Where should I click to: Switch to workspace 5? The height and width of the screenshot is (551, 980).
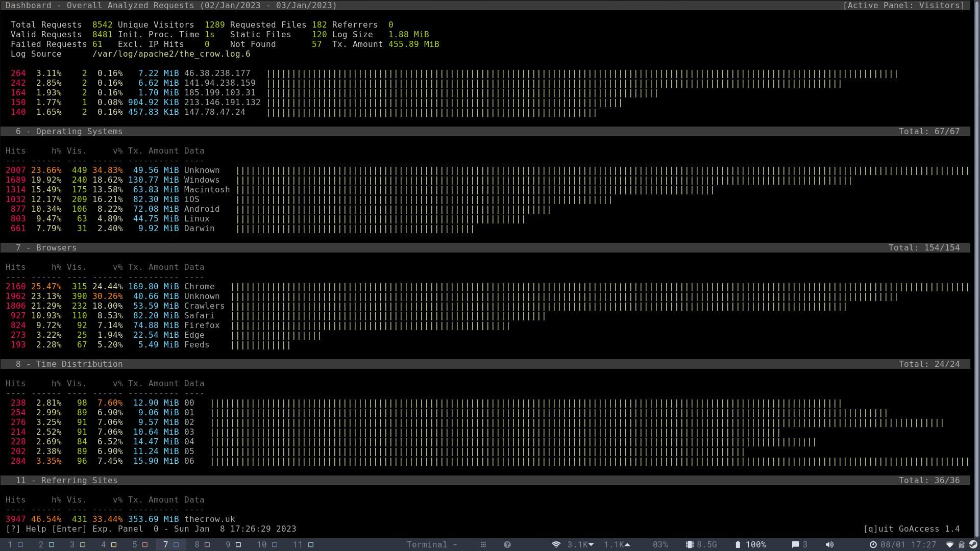pyautogui.click(x=139, y=545)
